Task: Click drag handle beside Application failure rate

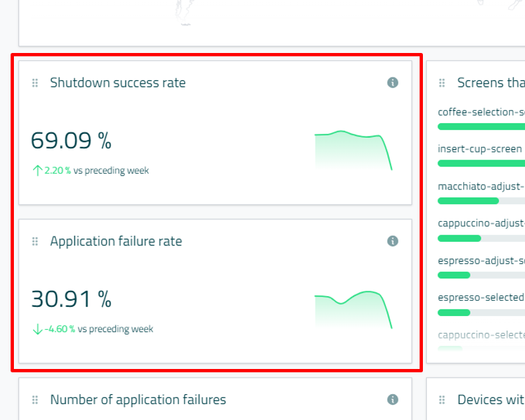Action: click(x=35, y=241)
